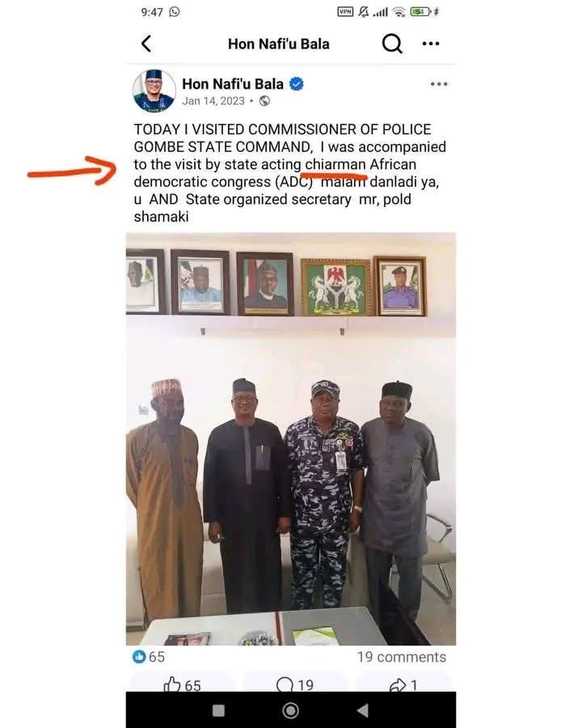
Task: Open the 19 comments link
Action: [401, 657]
